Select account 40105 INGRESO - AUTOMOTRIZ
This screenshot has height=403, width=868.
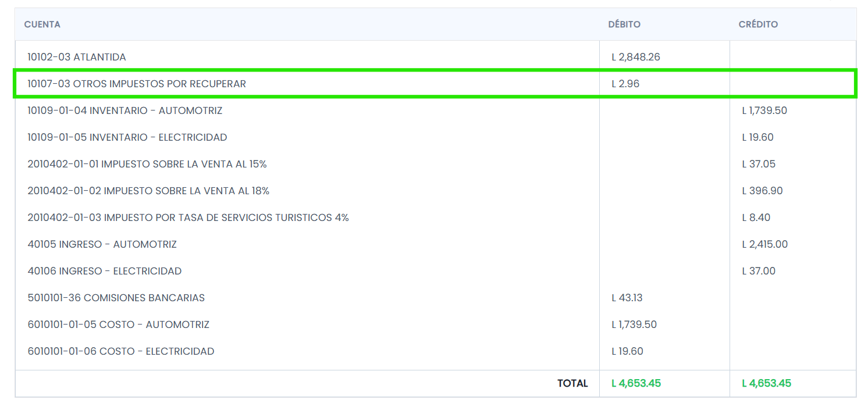point(102,244)
